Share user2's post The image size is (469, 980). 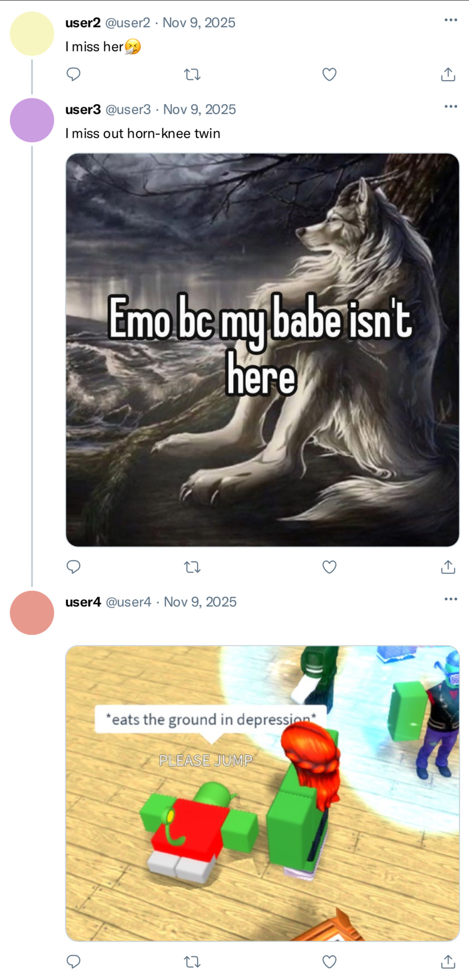[x=448, y=75]
